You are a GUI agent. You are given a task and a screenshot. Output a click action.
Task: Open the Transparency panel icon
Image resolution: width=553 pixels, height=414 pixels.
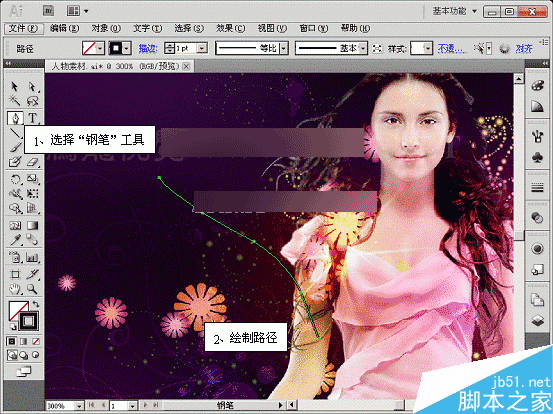(537, 218)
